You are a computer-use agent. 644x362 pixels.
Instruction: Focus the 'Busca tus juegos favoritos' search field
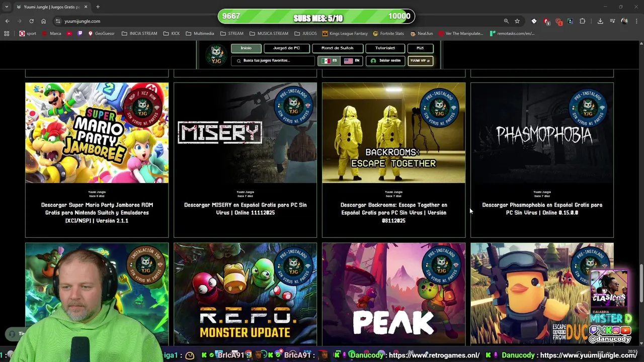273,61
